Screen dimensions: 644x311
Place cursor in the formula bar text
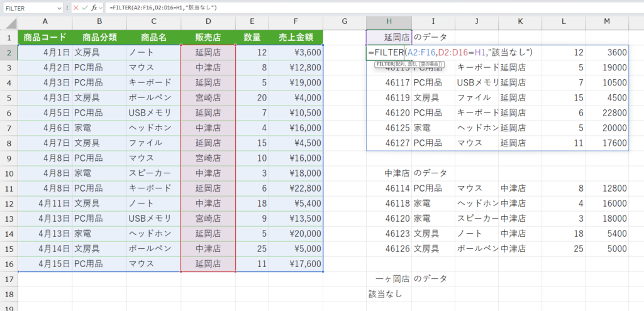click(164, 8)
